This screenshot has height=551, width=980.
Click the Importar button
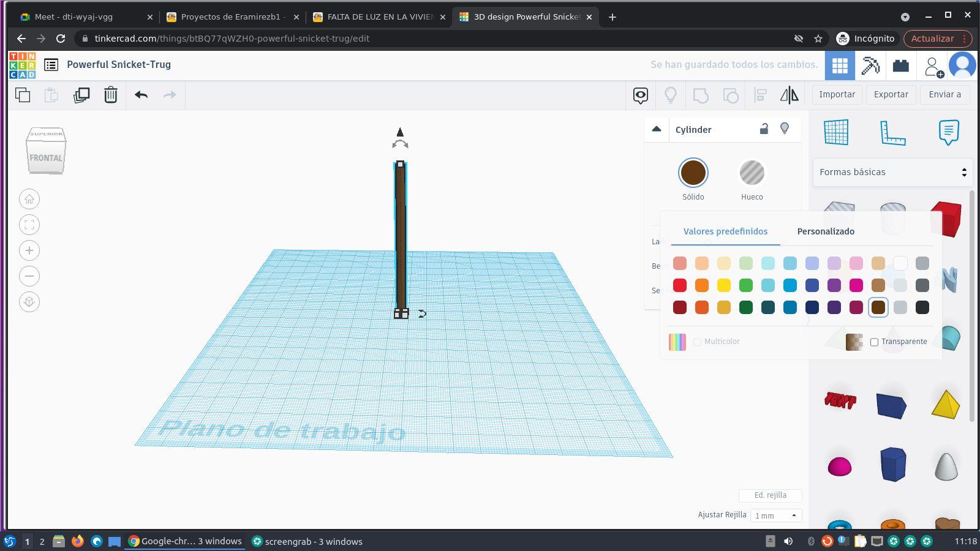[837, 95]
